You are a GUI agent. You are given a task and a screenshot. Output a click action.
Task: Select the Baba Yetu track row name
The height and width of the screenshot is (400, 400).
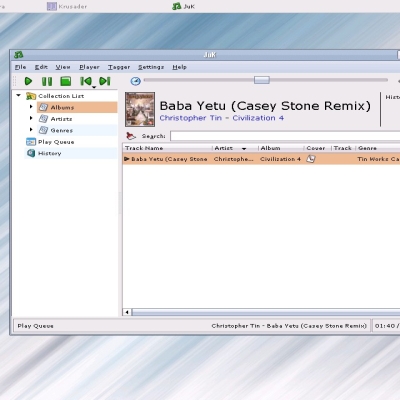[x=169, y=159]
